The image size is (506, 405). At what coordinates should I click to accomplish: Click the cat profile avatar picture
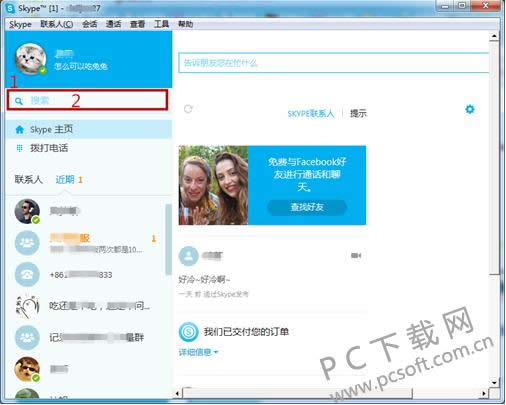click(x=31, y=59)
